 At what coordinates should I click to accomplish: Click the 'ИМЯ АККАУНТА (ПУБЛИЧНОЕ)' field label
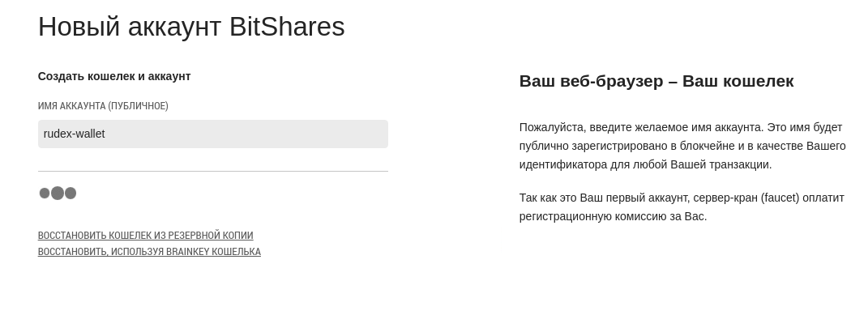[x=103, y=105]
